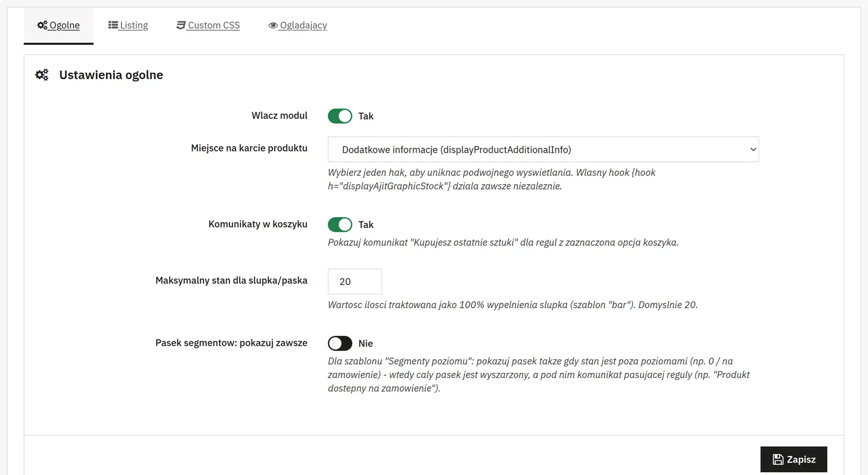Click the list icon on Listing tab
This screenshot has height=475, width=868.
[113, 25]
